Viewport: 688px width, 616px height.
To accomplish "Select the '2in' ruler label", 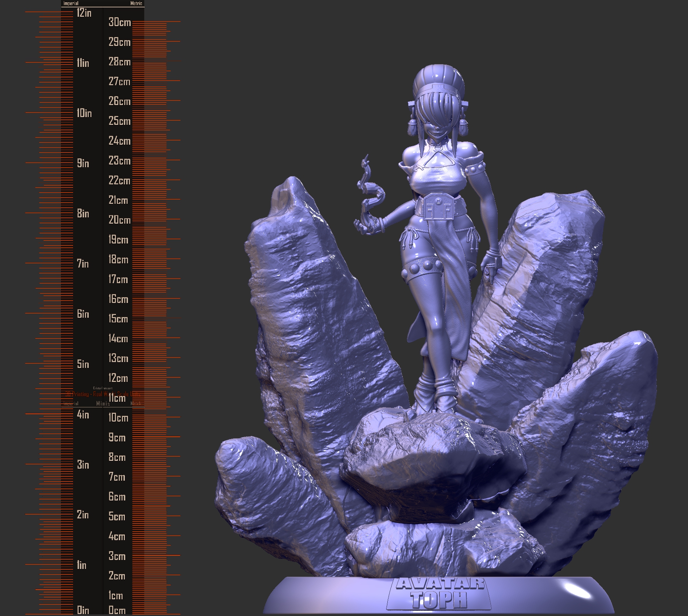I will [83, 515].
